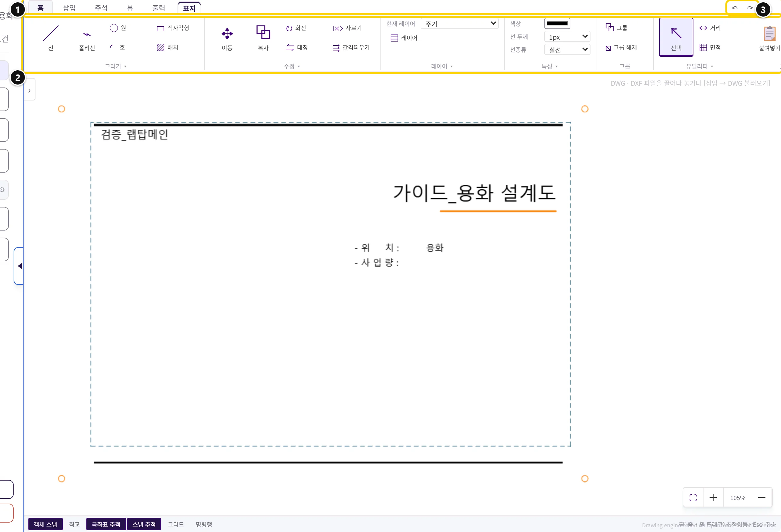Select the 선 (line) drawing tool
This screenshot has height=532, width=781.
coord(51,38)
